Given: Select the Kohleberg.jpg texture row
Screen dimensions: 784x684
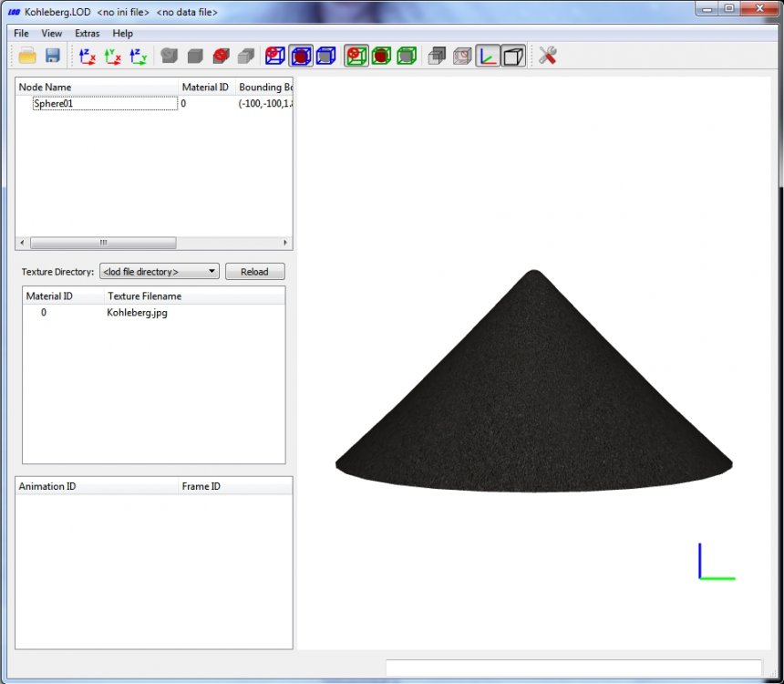Looking at the screenshot, I should tap(153, 313).
